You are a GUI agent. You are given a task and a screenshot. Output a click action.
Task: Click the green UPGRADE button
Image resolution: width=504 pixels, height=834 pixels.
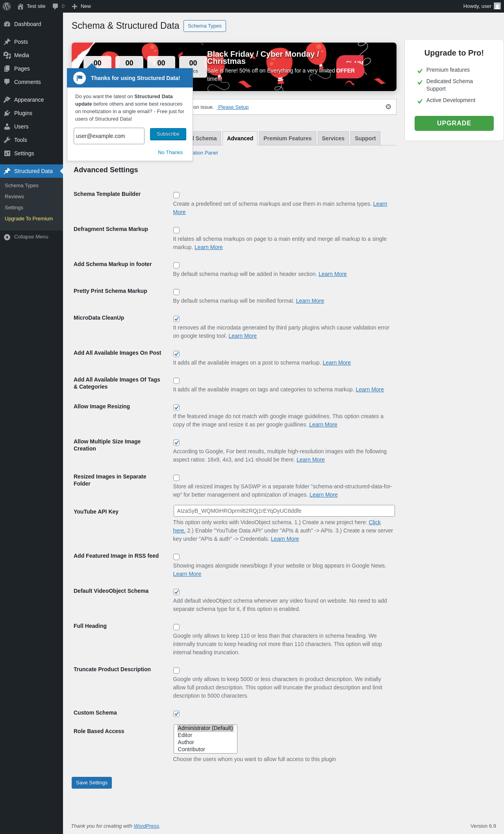pos(454,123)
